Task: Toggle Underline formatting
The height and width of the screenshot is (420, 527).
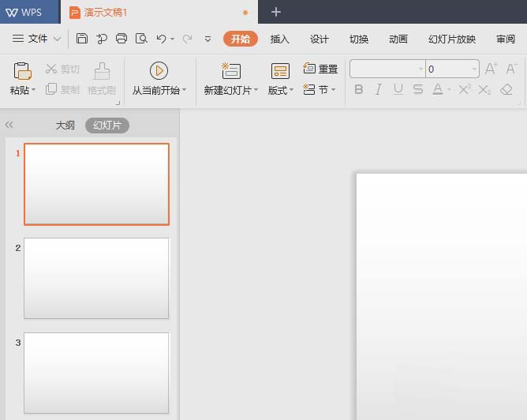Action: coord(398,89)
